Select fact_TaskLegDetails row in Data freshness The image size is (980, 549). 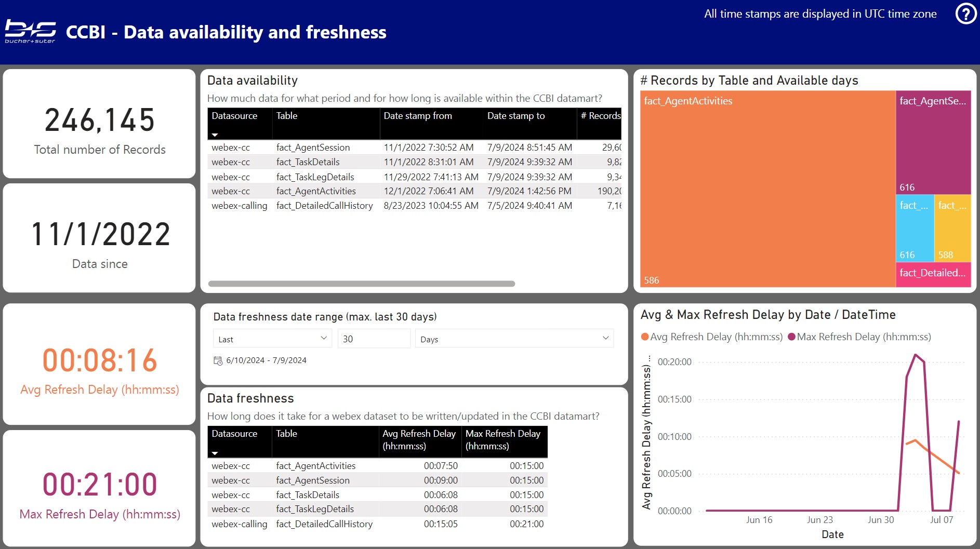coord(378,509)
